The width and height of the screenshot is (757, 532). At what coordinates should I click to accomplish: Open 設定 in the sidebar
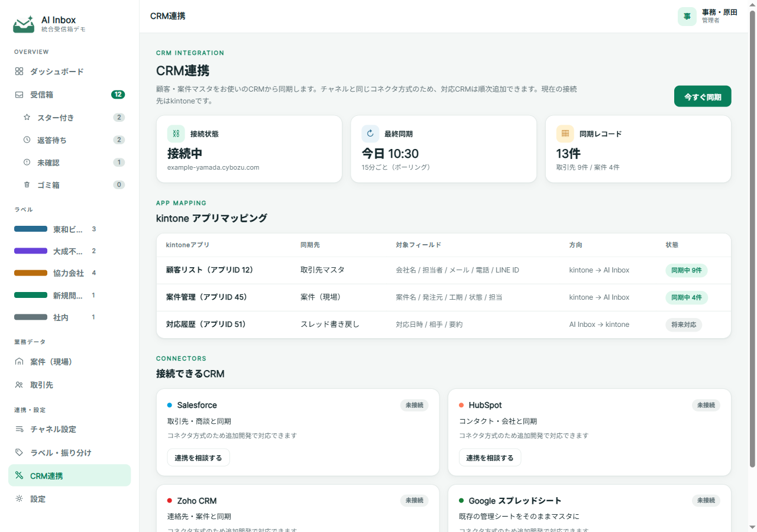[70, 499]
